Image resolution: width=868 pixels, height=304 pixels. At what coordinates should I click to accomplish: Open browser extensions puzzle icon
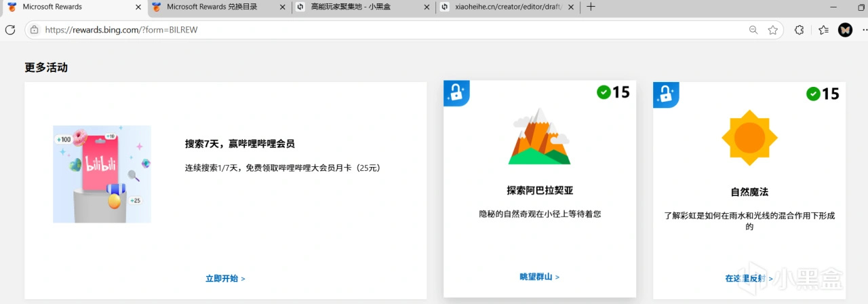tap(800, 30)
